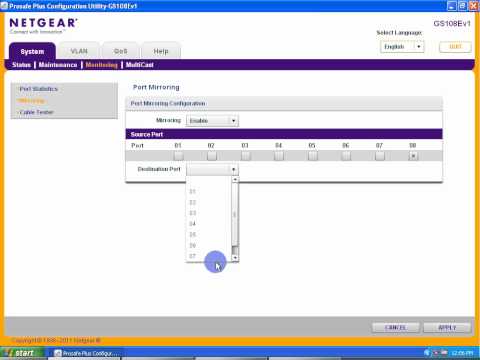
Task: Click the ProSafe Plus taskbar item
Action: [x=86, y=353]
